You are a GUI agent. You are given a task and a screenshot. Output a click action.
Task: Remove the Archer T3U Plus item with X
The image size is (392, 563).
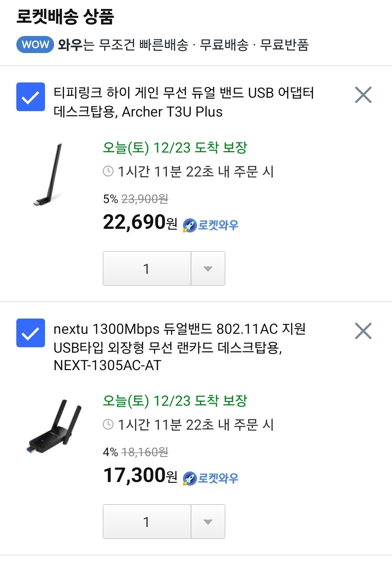pyautogui.click(x=363, y=95)
